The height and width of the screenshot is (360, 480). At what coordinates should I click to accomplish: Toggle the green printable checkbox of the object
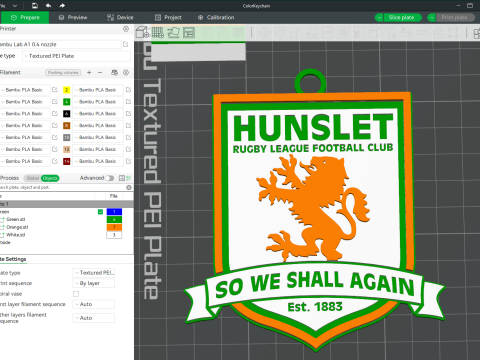click(100, 212)
